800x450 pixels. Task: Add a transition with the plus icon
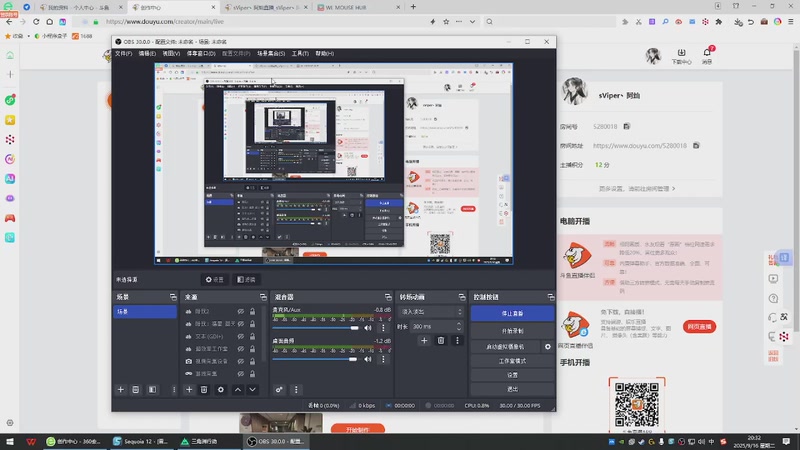[424, 341]
